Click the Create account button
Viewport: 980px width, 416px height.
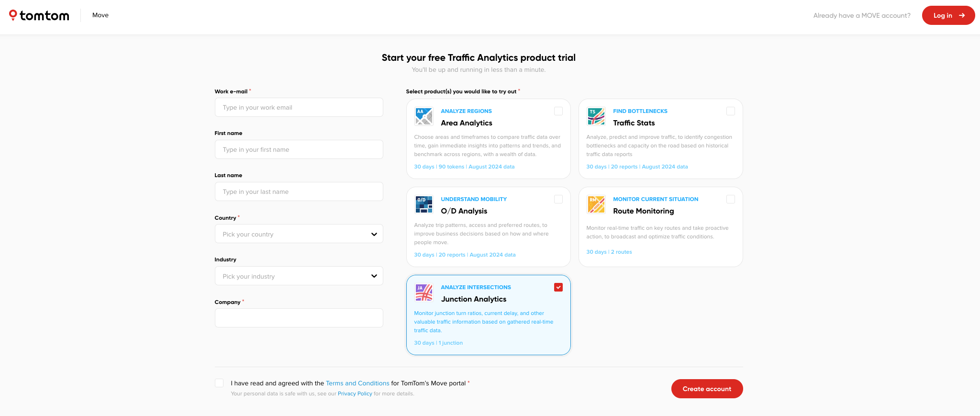click(x=707, y=389)
